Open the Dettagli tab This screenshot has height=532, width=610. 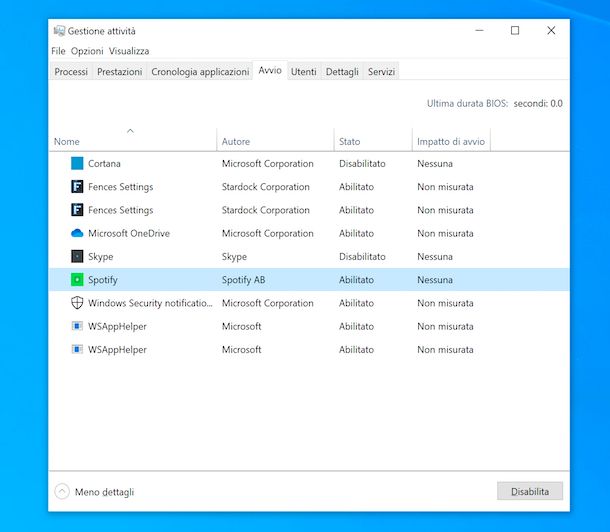click(342, 72)
